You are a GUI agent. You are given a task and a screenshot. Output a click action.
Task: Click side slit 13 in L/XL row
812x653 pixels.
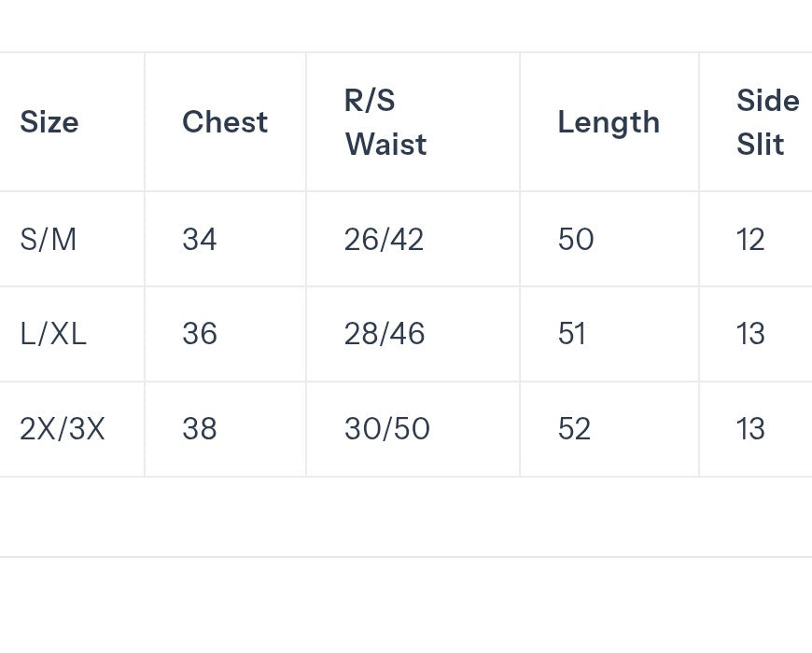coord(750,334)
